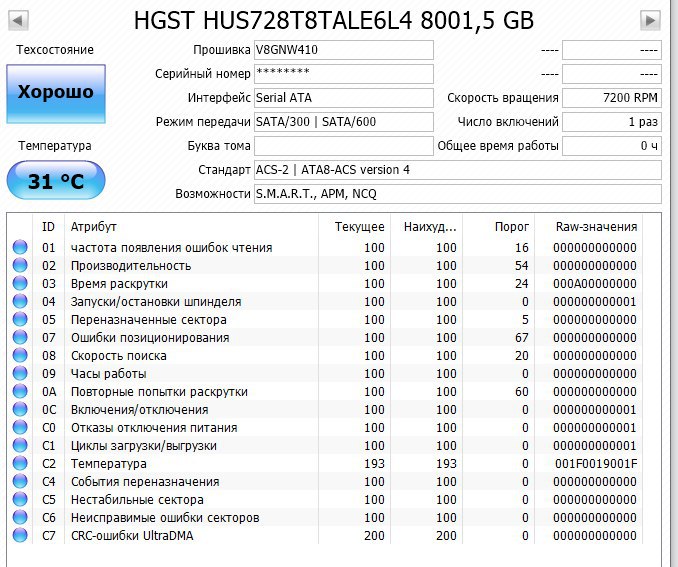Click the ID column header
Image resolution: width=678 pixels, height=567 pixels.
(x=48, y=227)
